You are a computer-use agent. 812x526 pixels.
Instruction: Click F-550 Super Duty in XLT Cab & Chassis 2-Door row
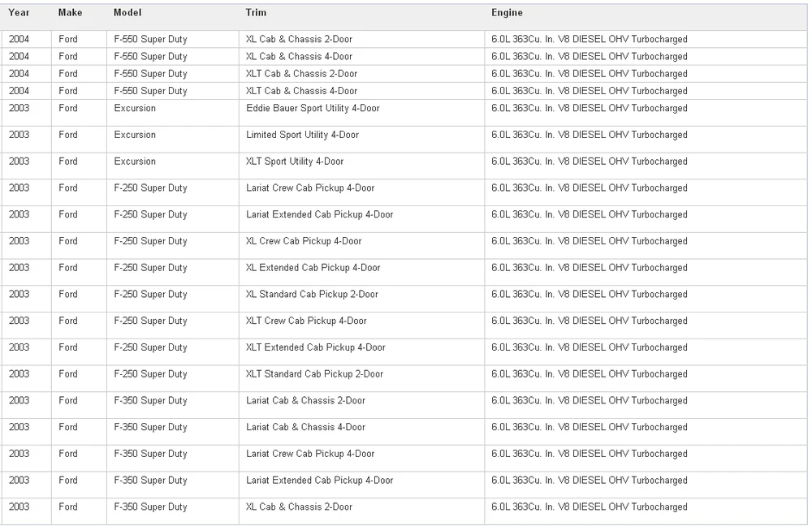click(x=150, y=74)
